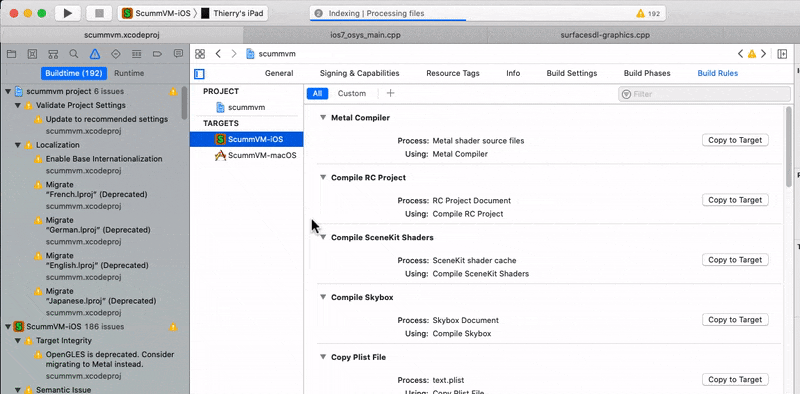Select the OpenGLES is deprecated issue

[110, 359]
